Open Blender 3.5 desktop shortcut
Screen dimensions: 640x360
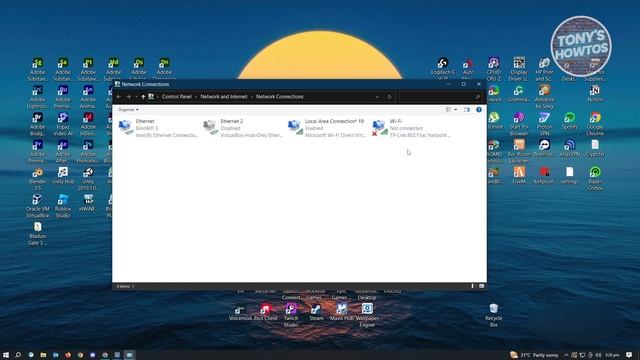coord(38,178)
